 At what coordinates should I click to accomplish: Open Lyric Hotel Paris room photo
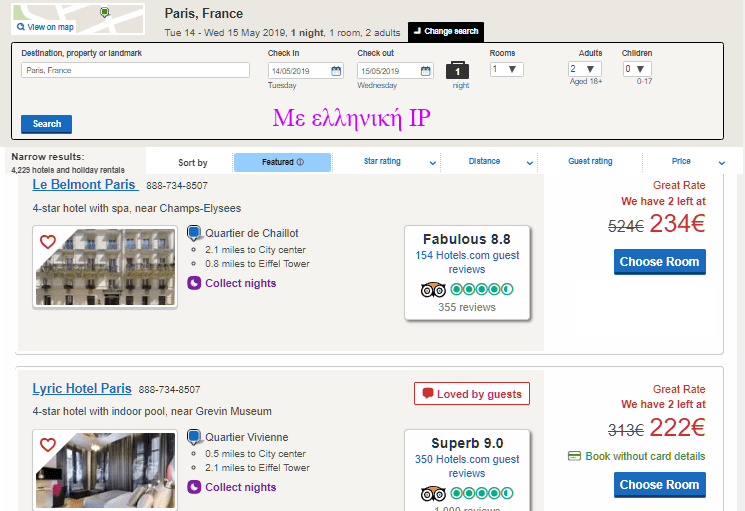(105, 470)
